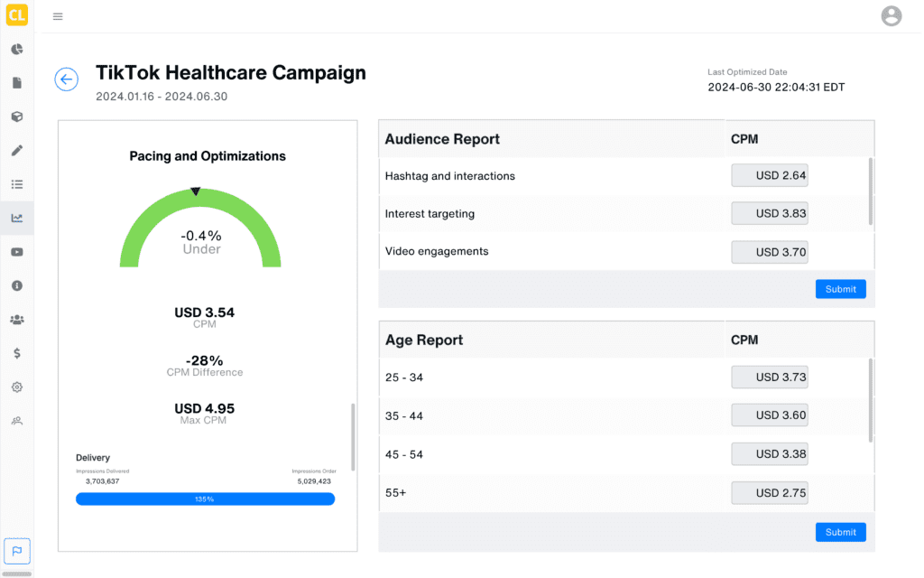Open the line chart analytics icon
Viewport: 924px width, 578px height.
(x=17, y=219)
